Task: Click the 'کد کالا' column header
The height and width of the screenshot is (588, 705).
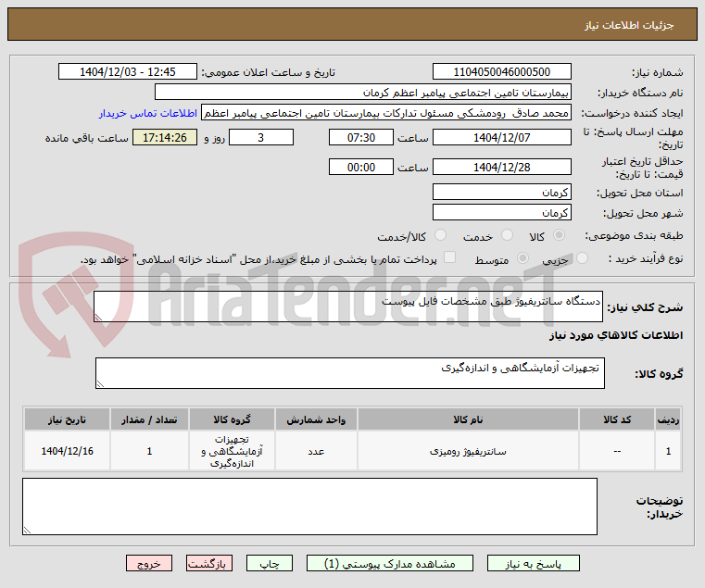Action: pos(617,419)
